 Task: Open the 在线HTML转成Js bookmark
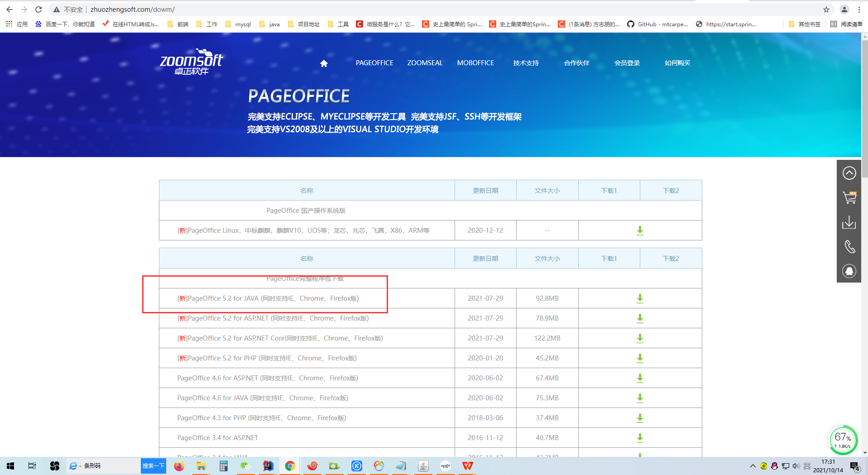coord(131,24)
